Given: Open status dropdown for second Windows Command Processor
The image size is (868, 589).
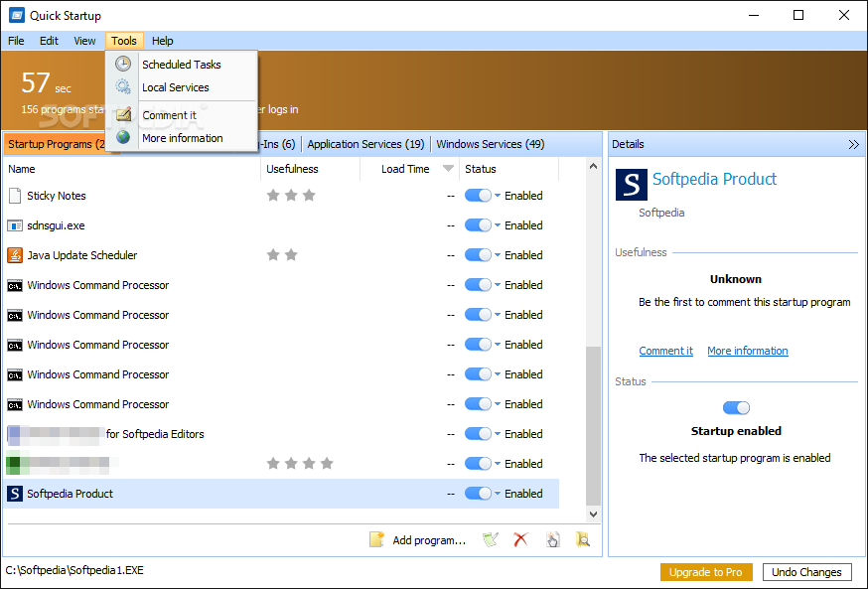Looking at the screenshot, I should pyautogui.click(x=498, y=315).
